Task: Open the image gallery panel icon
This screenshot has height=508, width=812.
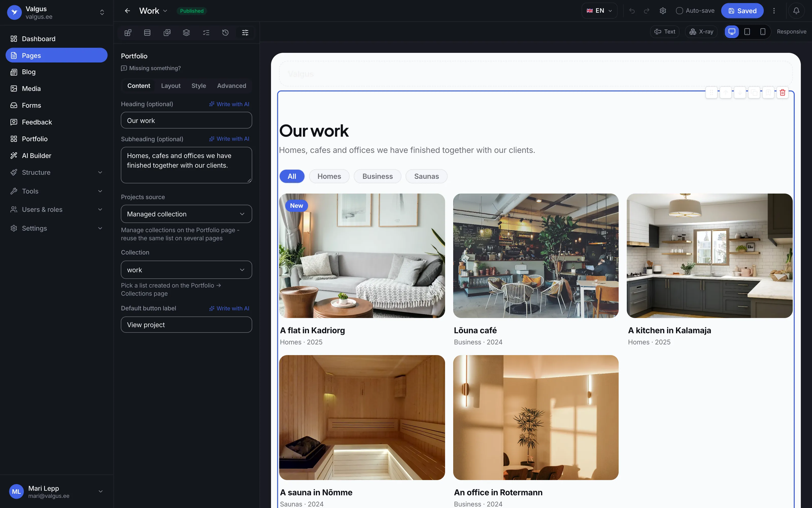Action: (x=167, y=33)
